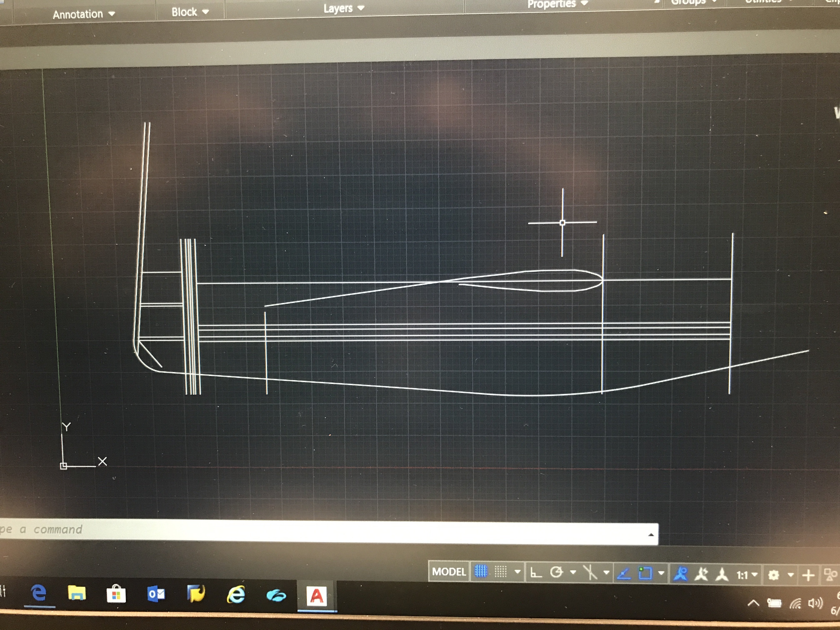Viewport: 840px width, 630px height.
Task: Open Outlook from the taskbar
Action: tap(156, 594)
